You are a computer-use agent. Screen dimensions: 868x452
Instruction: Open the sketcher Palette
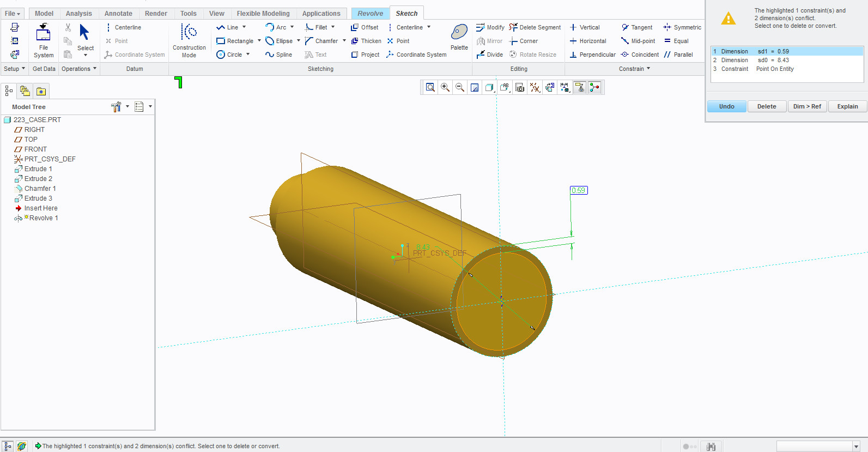(x=459, y=38)
